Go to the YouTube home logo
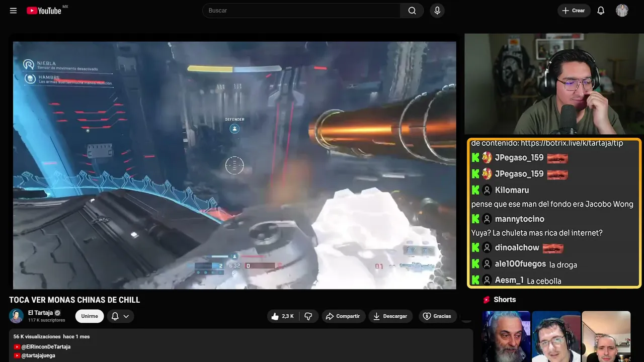This screenshot has width=644, height=362. [44, 11]
